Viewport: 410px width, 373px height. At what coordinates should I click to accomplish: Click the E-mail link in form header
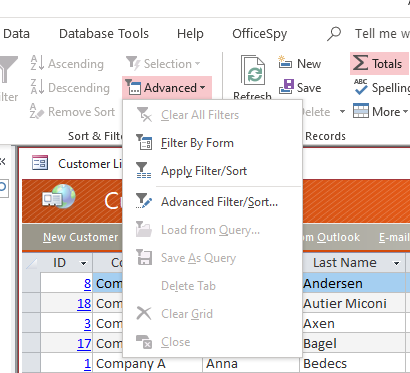coord(394,237)
